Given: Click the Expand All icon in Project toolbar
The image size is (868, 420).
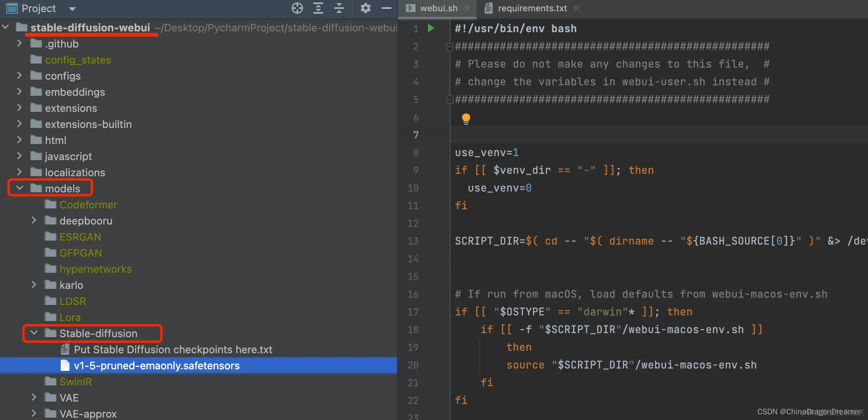Looking at the screenshot, I should click(318, 8).
